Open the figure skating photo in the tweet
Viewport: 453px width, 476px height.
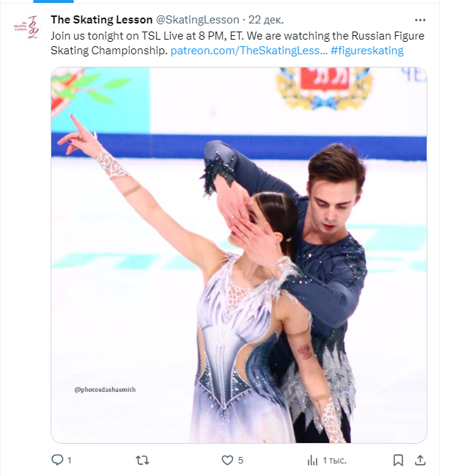click(x=239, y=255)
